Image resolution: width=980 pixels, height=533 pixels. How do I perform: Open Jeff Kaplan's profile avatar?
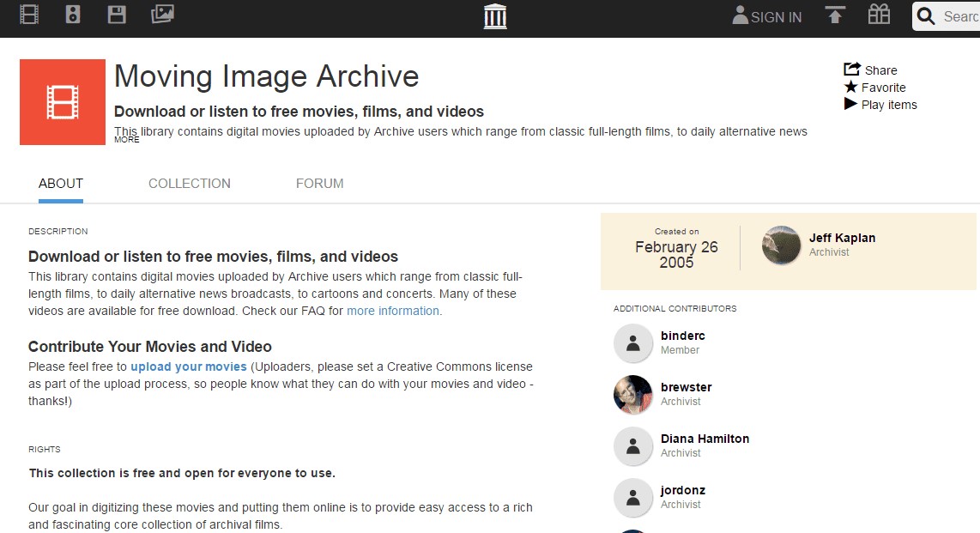point(781,245)
